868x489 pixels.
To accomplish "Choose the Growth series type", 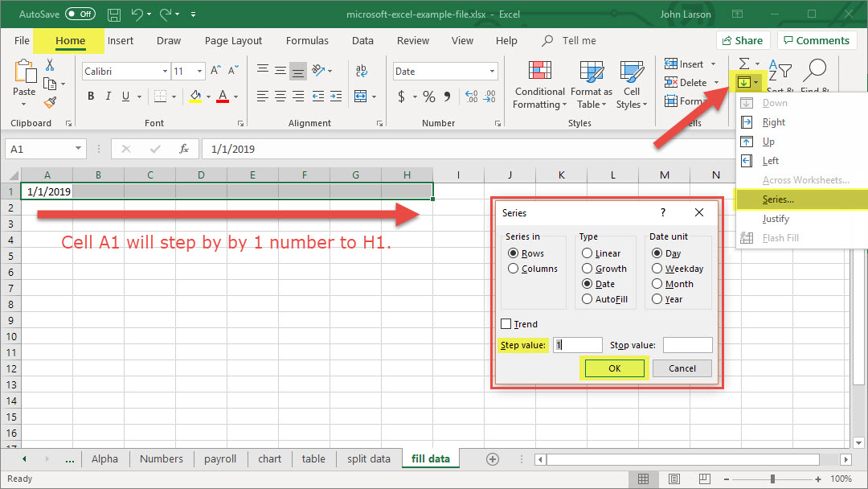I will pos(588,269).
